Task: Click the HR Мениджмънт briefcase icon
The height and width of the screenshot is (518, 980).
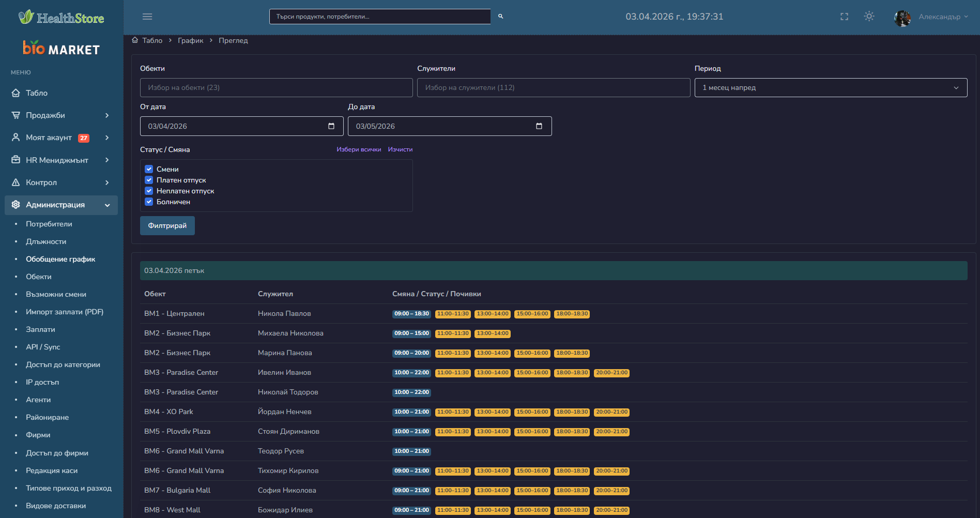Action: (16, 160)
